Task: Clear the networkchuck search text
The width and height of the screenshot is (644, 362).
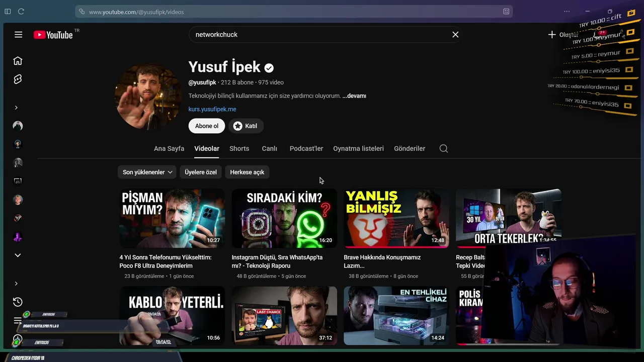Action: coord(455,35)
